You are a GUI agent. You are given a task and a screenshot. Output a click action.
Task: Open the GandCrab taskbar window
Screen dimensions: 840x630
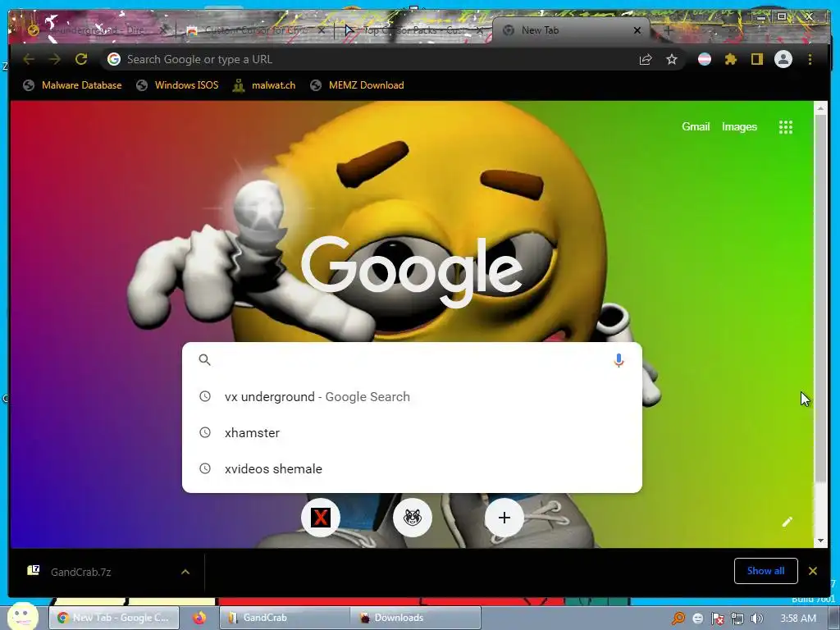(x=285, y=618)
